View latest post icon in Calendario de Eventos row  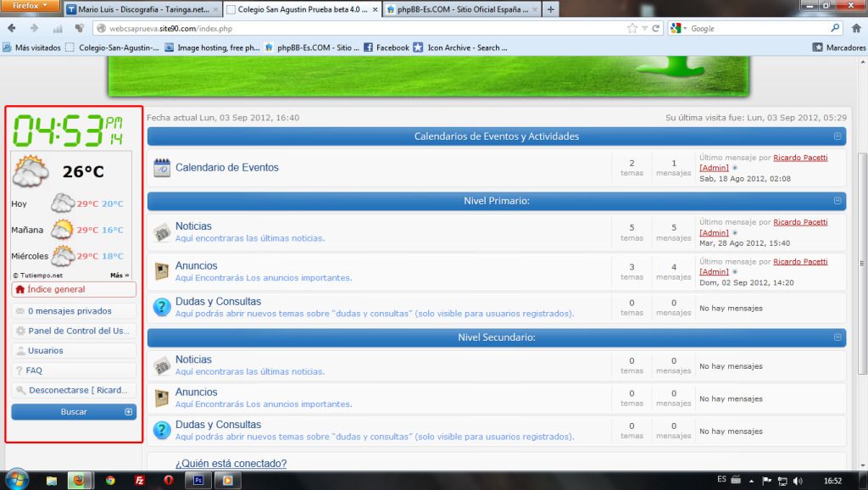coord(735,168)
